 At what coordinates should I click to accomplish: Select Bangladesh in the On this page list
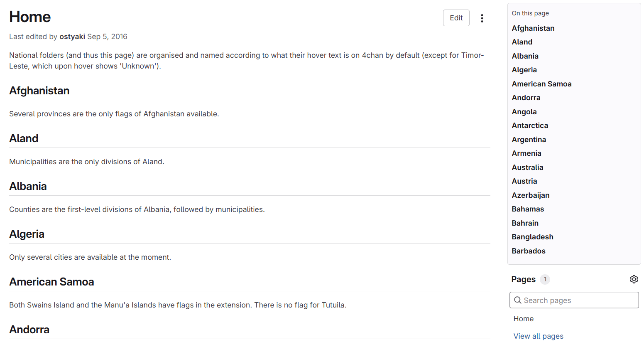pos(532,237)
